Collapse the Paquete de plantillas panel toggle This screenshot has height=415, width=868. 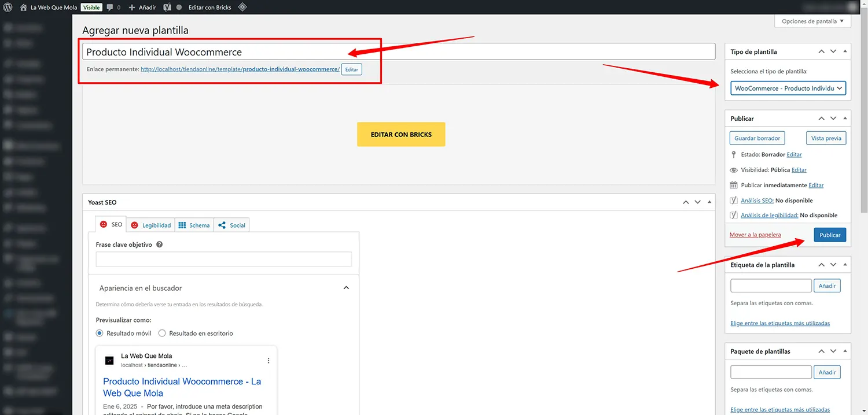tap(845, 351)
